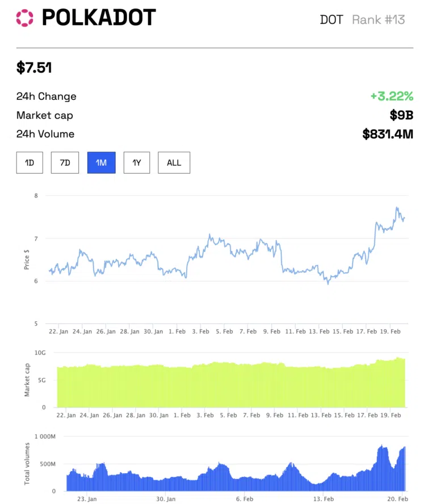The width and height of the screenshot is (436, 504).
Task: Switch chart to 1Y range
Action: pos(137,163)
